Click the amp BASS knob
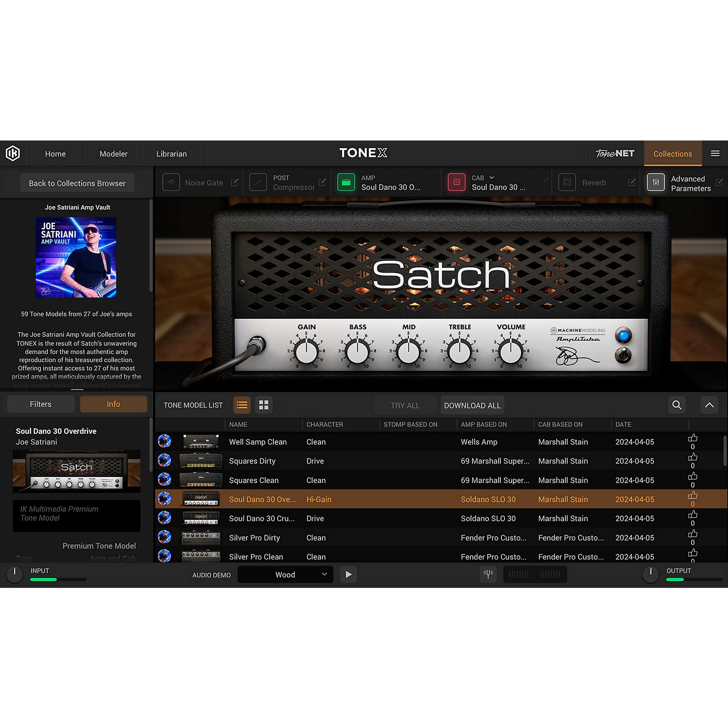Viewport: 728px width, 728px height. pyautogui.click(x=357, y=352)
